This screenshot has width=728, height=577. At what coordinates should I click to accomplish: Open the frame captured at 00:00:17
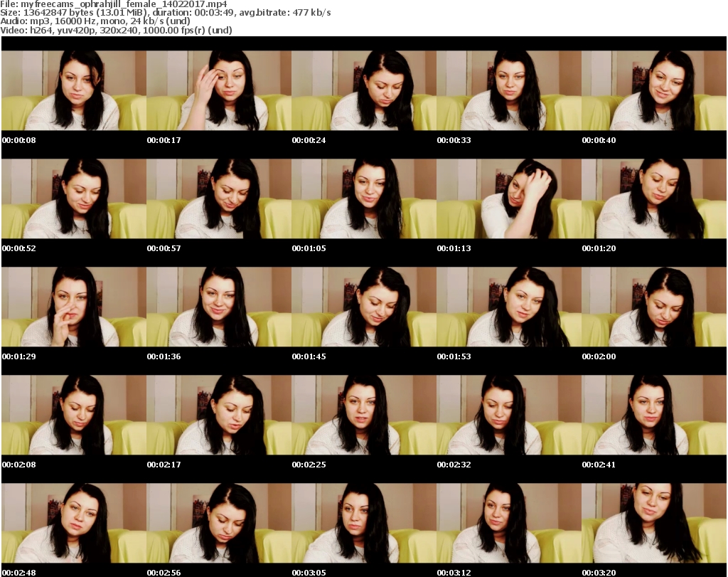point(219,90)
